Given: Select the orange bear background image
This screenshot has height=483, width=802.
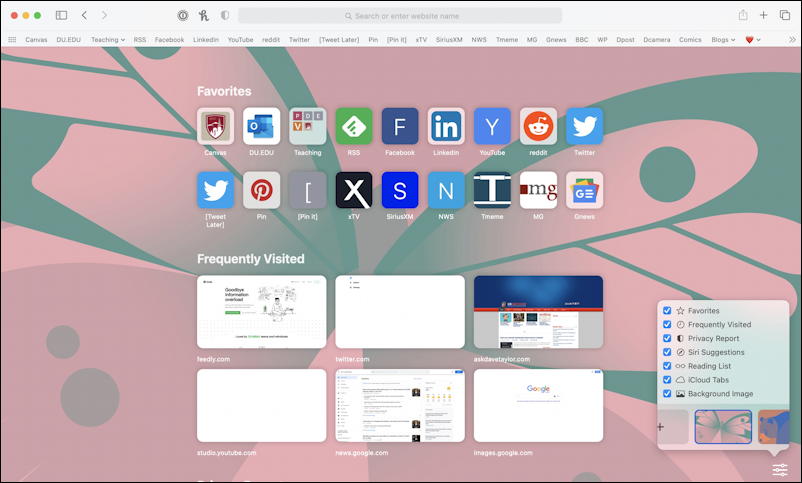Looking at the screenshot, I should click(x=774, y=427).
